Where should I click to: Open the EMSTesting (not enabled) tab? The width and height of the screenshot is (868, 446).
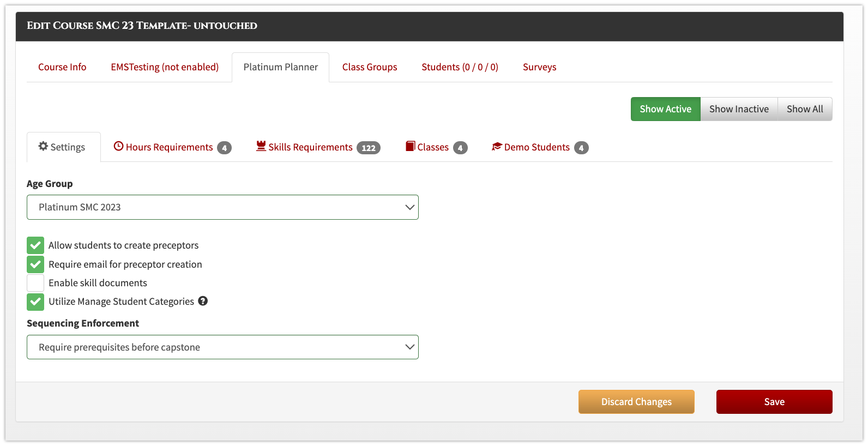(x=165, y=67)
